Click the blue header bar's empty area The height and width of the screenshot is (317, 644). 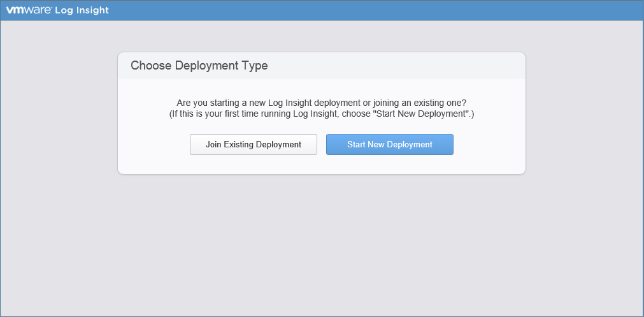382,10
